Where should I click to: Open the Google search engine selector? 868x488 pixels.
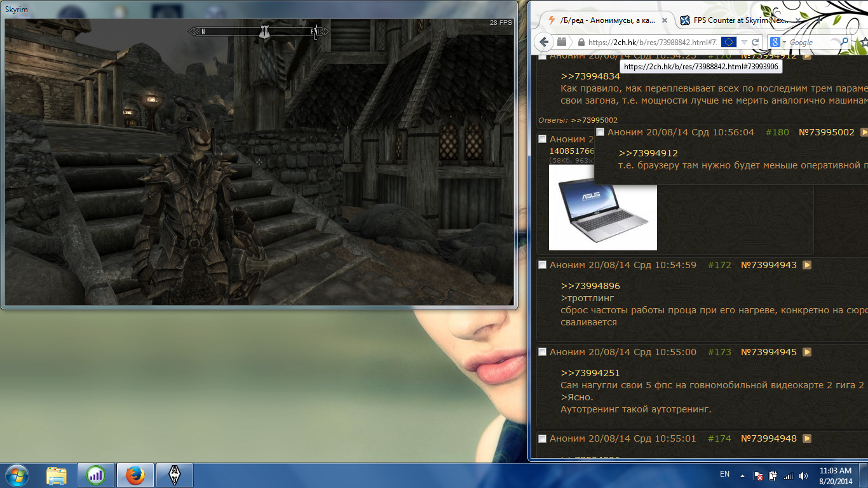point(778,42)
